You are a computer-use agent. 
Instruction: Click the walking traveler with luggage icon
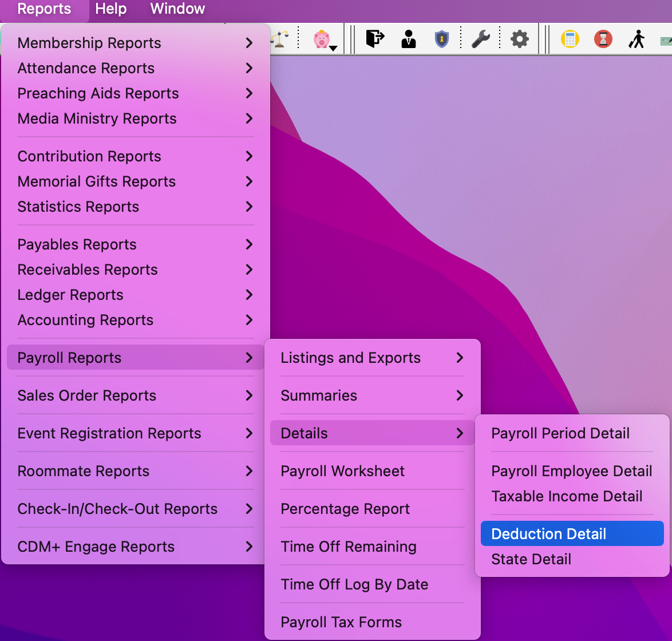pos(636,39)
